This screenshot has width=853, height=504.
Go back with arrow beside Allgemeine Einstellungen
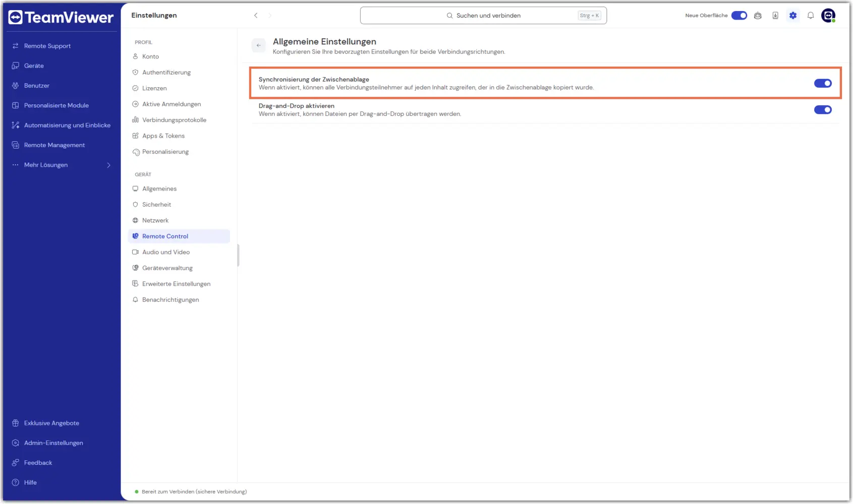pyautogui.click(x=259, y=45)
